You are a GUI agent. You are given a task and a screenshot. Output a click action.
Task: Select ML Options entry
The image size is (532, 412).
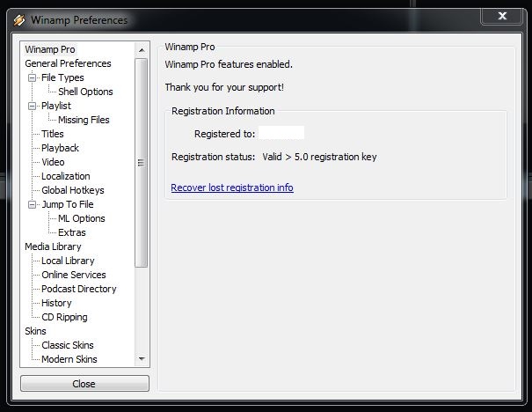(82, 218)
